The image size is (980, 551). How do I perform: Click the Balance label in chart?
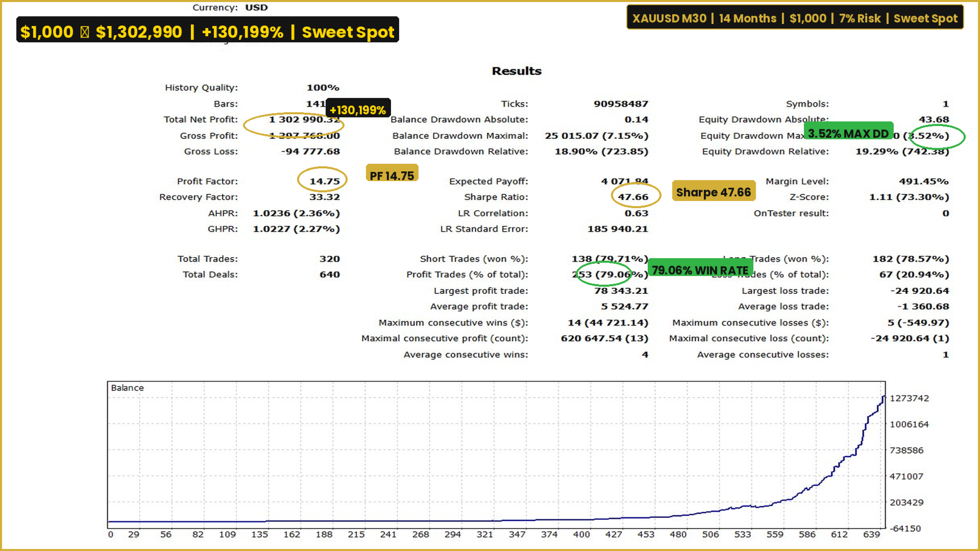(x=127, y=388)
